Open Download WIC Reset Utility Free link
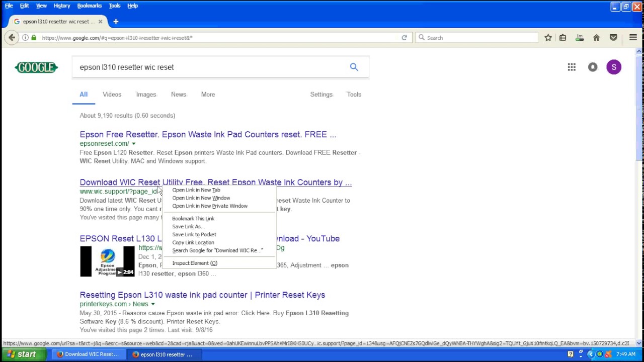Screen dimensions: 644x362 point(215,183)
